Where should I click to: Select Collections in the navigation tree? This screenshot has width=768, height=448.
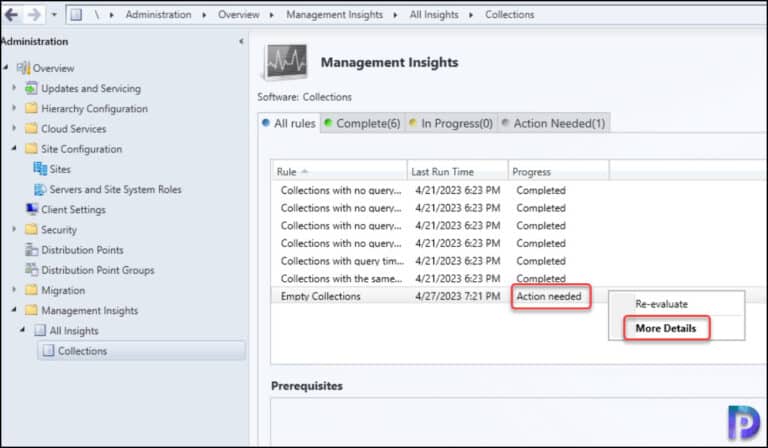pos(141,351)
